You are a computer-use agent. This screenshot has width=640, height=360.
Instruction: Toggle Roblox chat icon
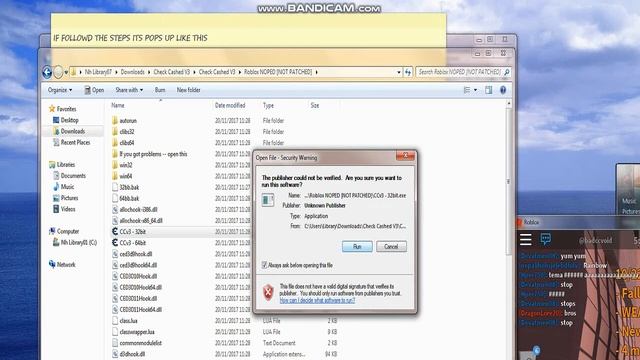(546, 239)
